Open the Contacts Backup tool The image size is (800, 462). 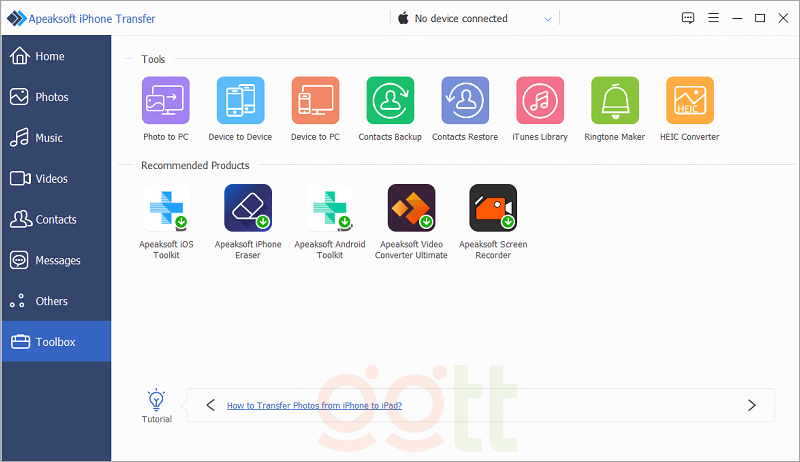(x=390, y=101)
